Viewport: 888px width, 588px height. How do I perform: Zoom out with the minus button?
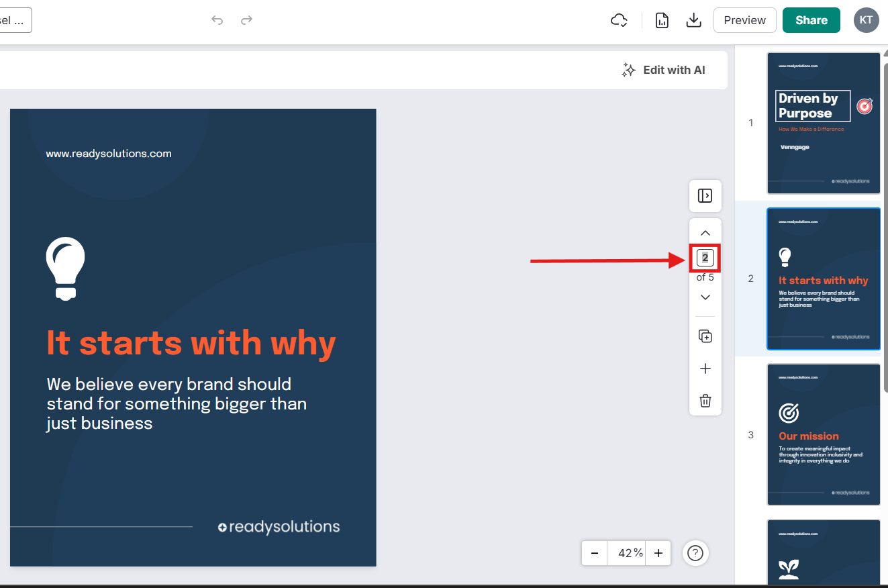coord(594,553)
